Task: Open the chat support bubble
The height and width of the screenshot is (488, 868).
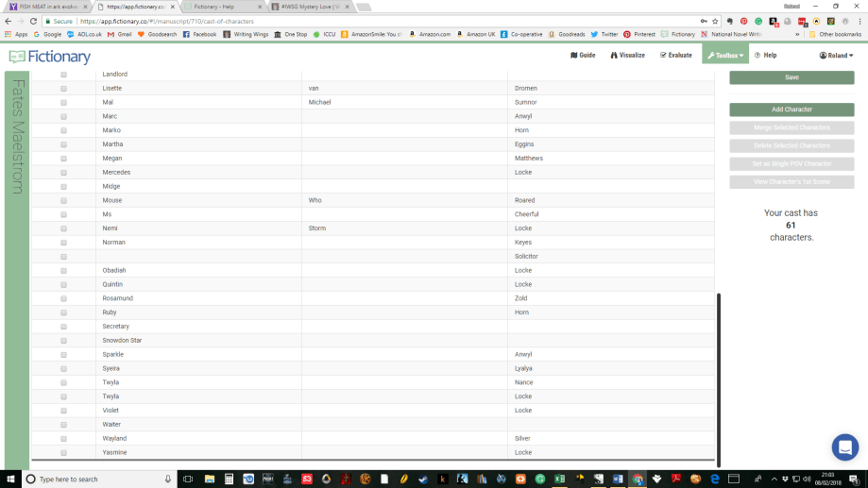Action: click(843, 446)
